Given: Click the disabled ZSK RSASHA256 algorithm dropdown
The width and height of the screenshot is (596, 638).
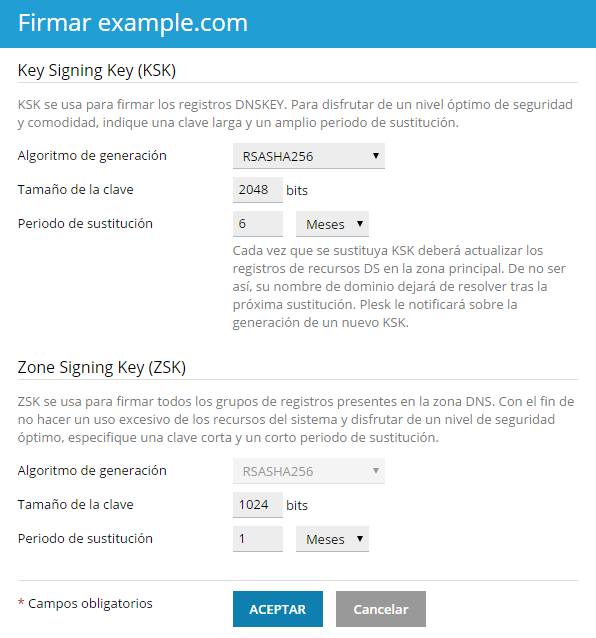Looking at the screenshot, I should point(309,471).
